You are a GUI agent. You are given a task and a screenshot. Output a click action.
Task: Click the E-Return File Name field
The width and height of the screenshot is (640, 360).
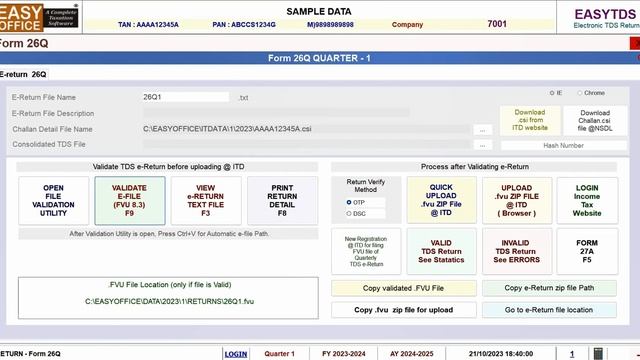tap(186, 97)
